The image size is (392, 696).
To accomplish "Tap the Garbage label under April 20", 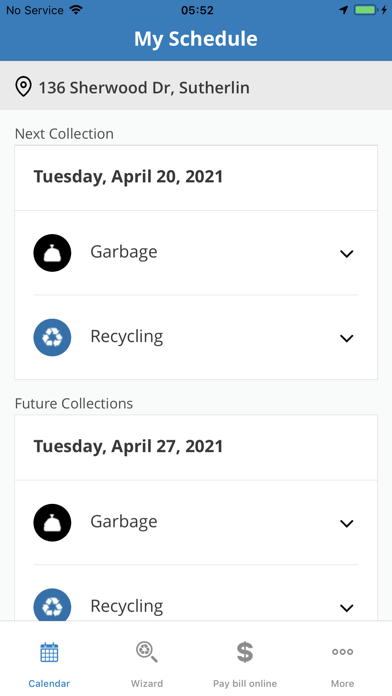I will click(x=124, y=252).
